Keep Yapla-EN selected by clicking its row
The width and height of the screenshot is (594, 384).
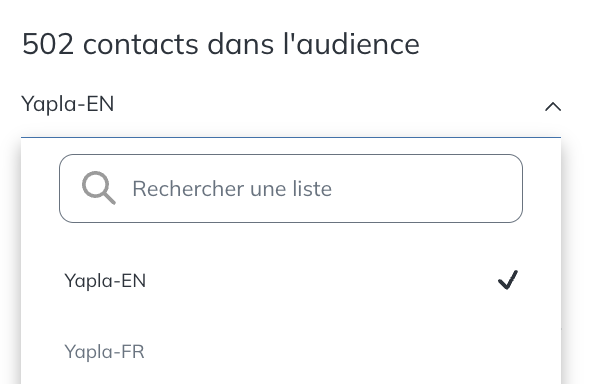click(291, 281)
